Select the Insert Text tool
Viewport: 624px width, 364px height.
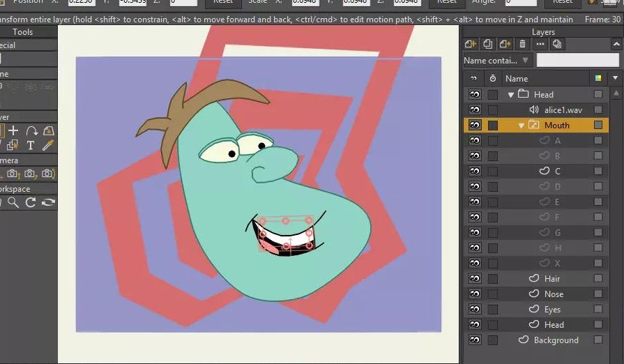pos(31,145)
